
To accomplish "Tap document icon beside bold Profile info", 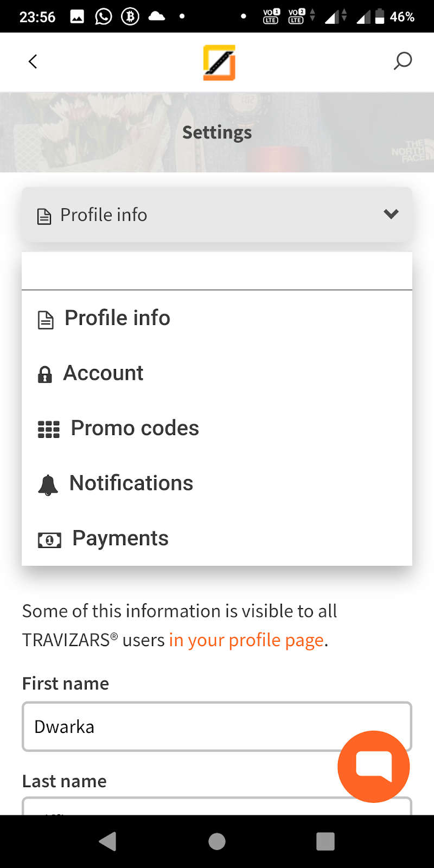I will (46, 320).
